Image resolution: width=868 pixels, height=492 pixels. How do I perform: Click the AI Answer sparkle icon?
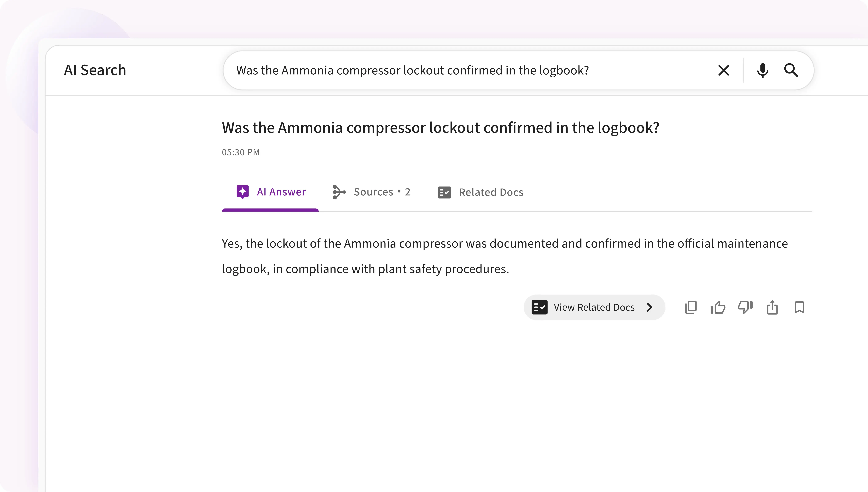click(242, 192)
